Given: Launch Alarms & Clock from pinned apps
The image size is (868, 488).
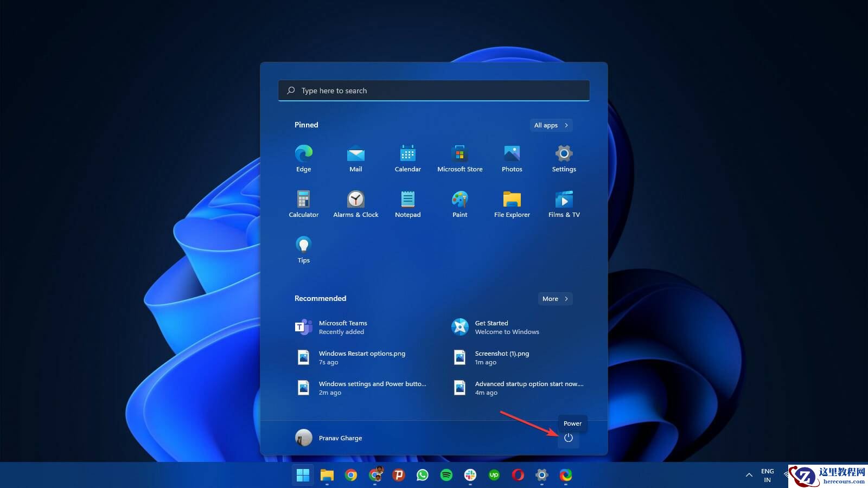Looking at the screenshot, I should pyautogui.click(x=355, y=200).
